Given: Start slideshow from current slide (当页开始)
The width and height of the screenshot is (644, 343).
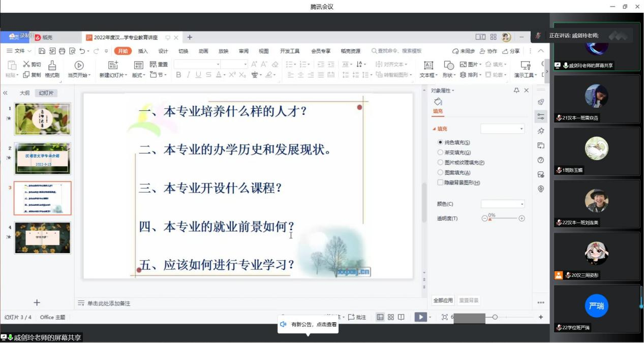Looking at the screenshot, I should coord(79,69).
